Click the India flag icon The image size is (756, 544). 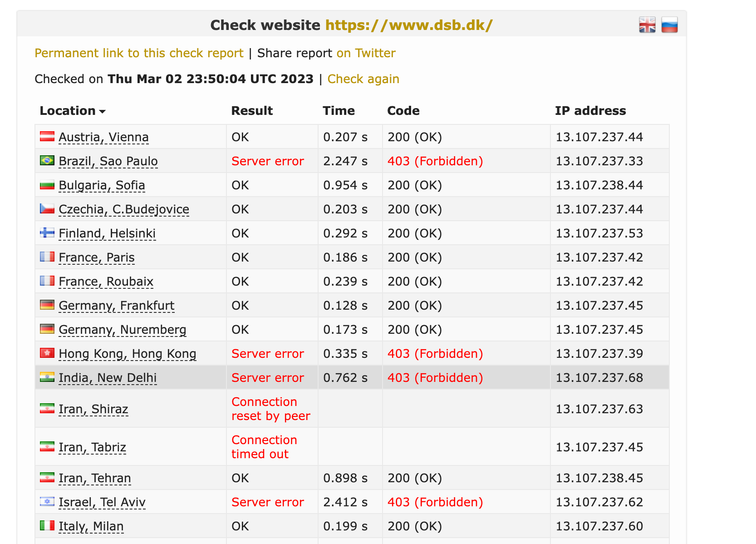[x=47, y=377]
